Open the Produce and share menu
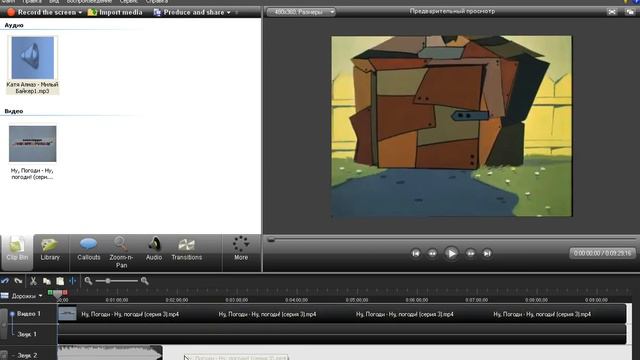The width and height of the screenshot is (640, 360). [192, 12]
